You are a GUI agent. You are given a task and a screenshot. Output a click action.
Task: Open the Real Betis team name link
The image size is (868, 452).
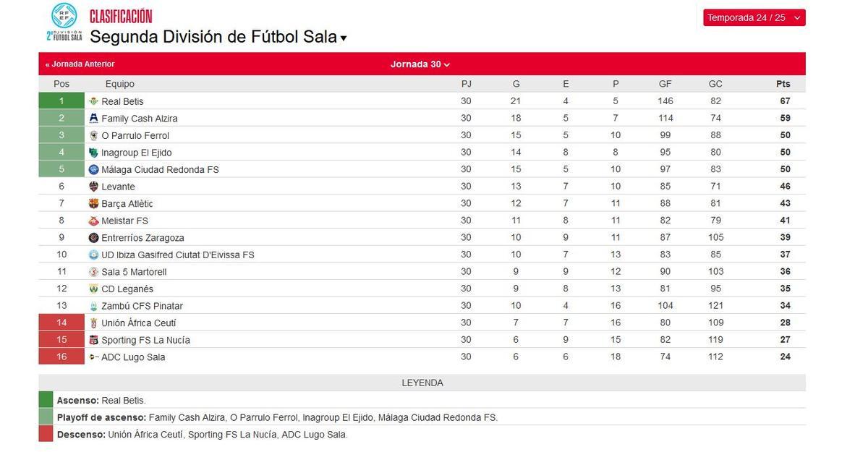122,101
